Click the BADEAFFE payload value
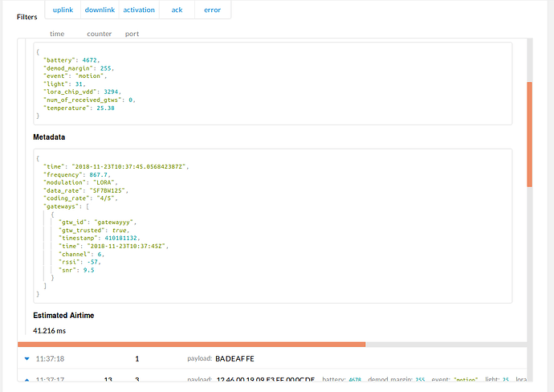554x392 pixels. coord(234,359)
